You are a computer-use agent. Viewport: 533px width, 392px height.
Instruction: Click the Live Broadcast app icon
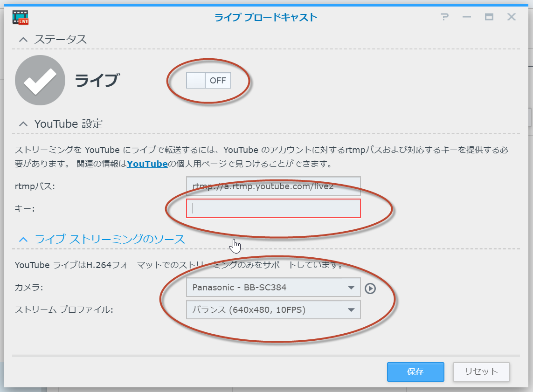tap(21, 17)
